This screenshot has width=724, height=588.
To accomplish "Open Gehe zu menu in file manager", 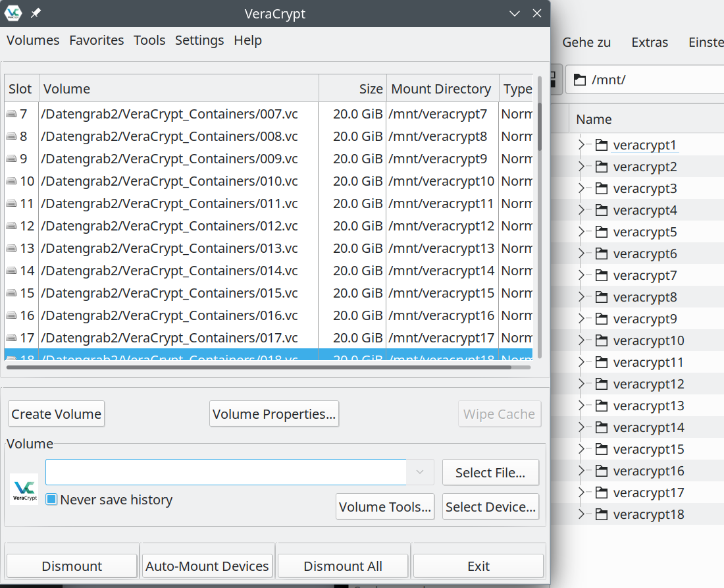I will pos(586,43).
